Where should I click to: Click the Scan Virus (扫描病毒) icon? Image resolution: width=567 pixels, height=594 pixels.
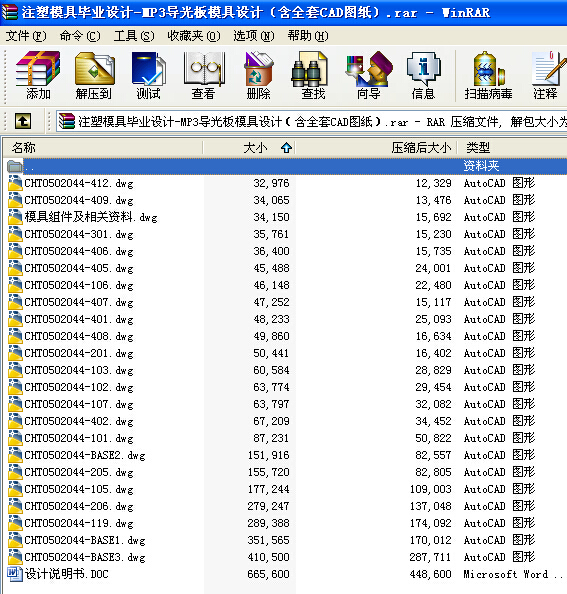click(489, 76)
